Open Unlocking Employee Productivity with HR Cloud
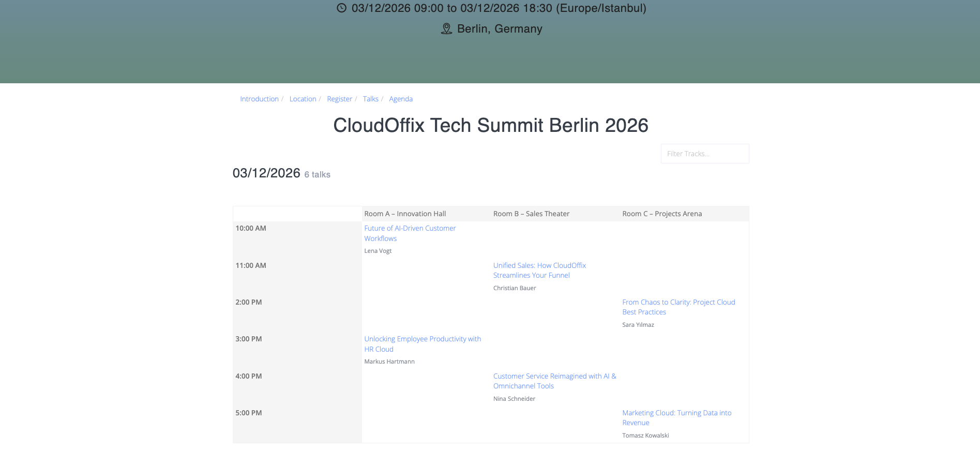The image size is (980, 451). (423, 344)
